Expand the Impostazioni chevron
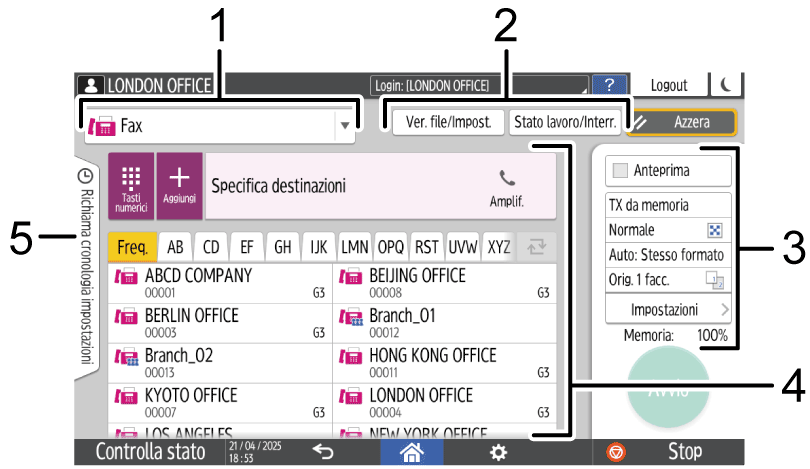The image size is (810, 469). 725,309
